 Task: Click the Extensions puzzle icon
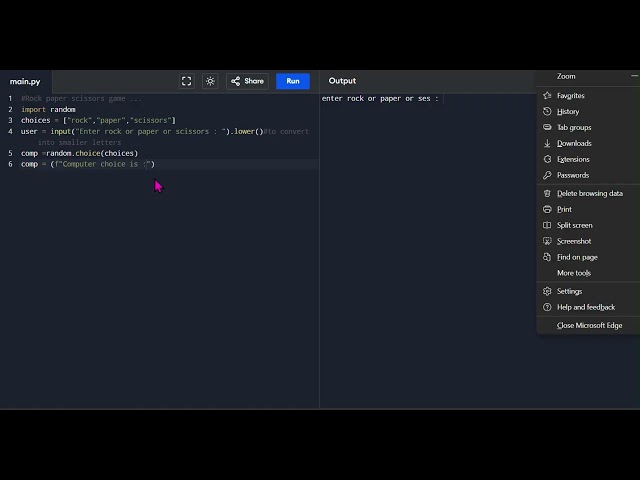[547, 159]
